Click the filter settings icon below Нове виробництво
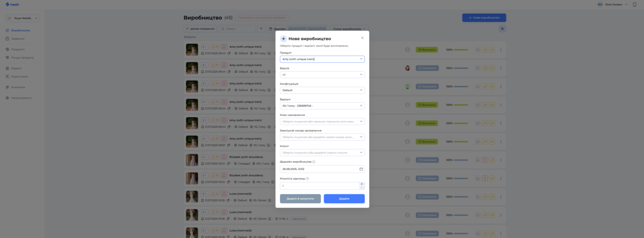Screen dimensions: 644x238 point(502,29)
